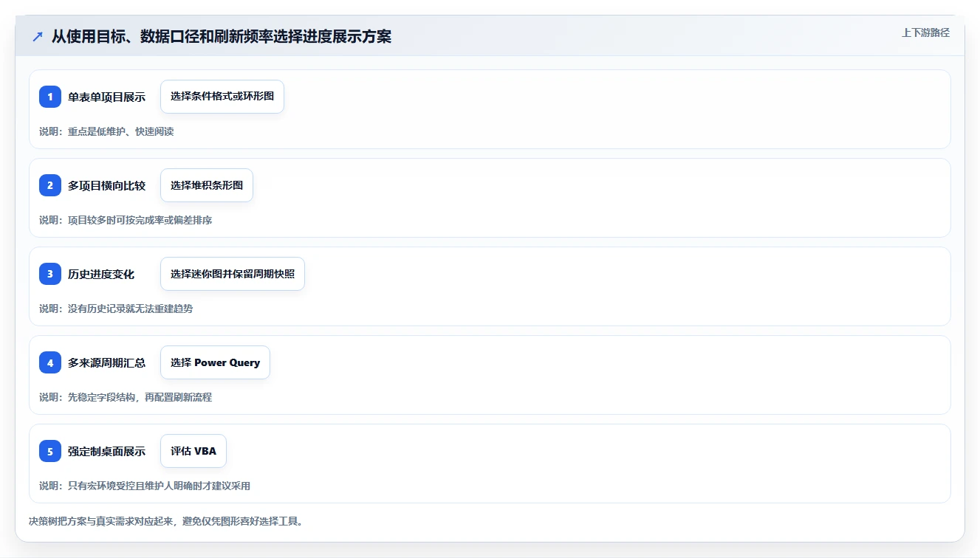Select step number 4 badge

point(50,362)
